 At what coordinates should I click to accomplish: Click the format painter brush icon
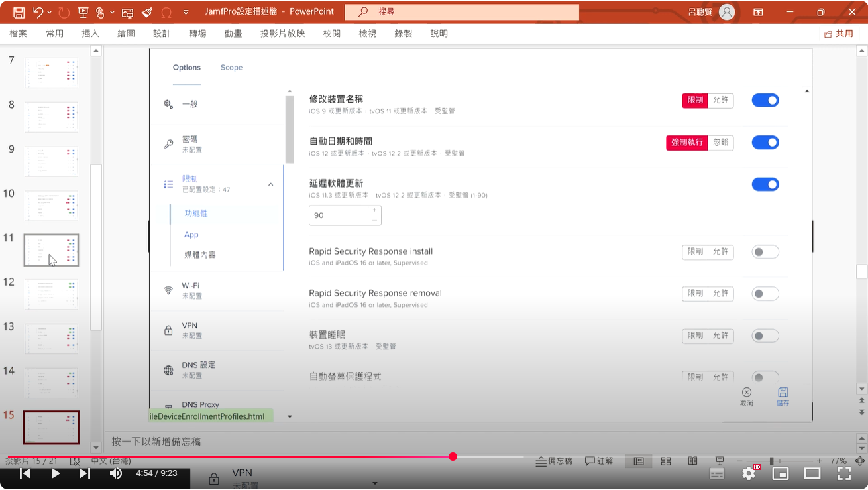(147, 12)
